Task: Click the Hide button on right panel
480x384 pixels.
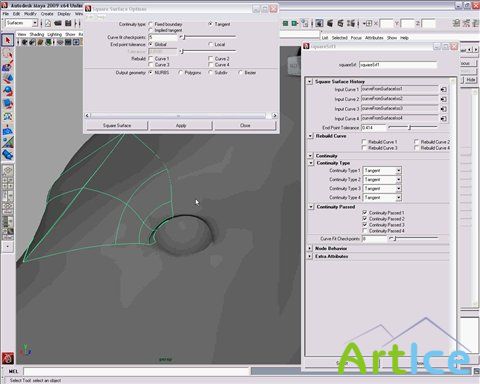Action: point(470,80)
